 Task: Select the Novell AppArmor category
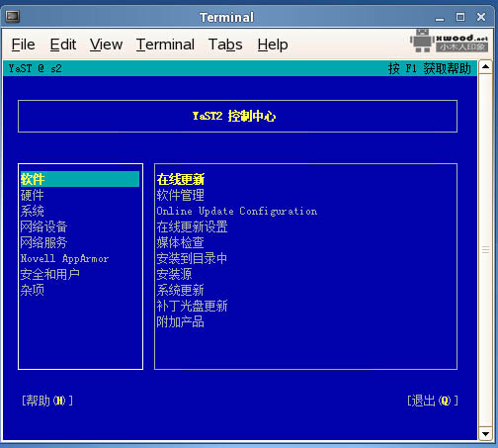click(x=64, y=259)
